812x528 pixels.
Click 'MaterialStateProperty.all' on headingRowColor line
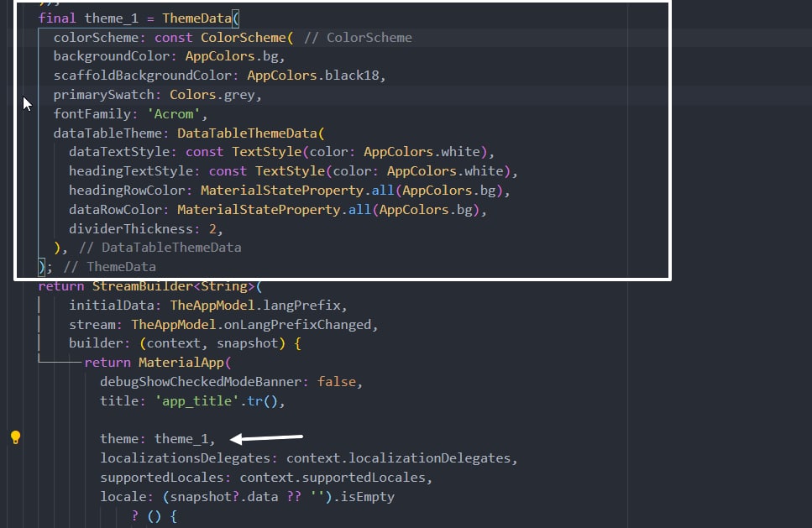297,191
